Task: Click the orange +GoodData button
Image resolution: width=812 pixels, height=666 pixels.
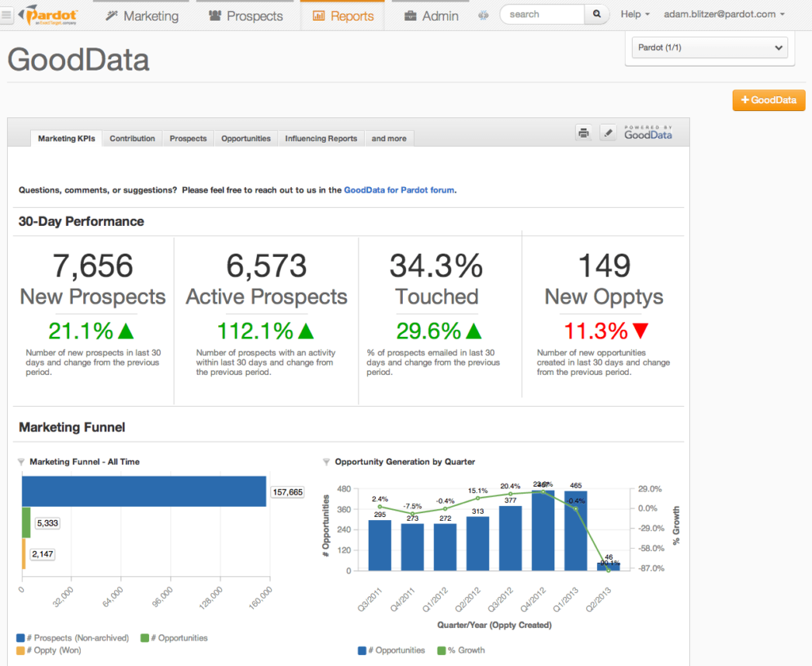Action: 768,100
